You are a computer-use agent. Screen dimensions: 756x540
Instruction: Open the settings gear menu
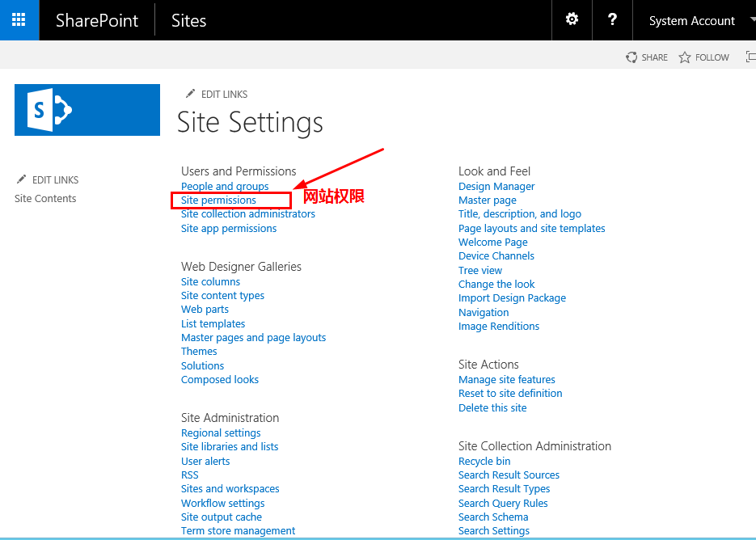click(572, 19)
